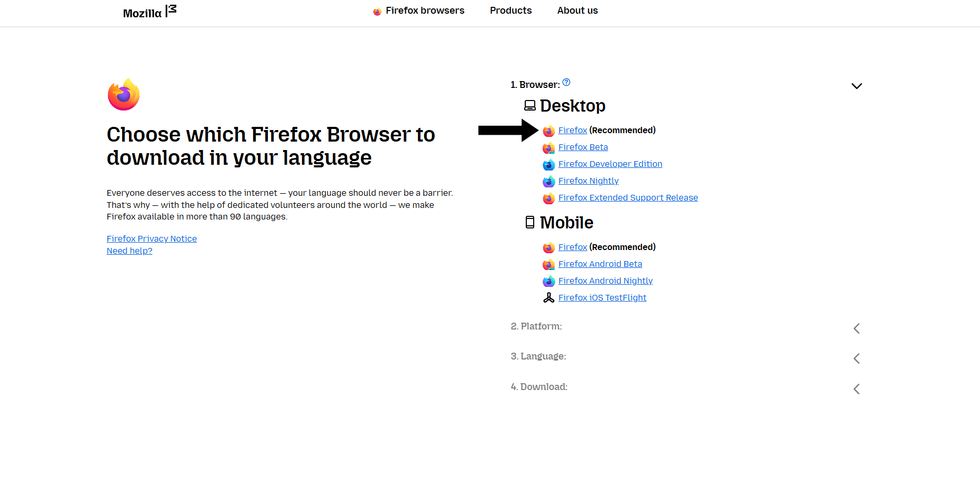
Task: Click the Firefox Nightly desktop icon
Action: [549, 181]
